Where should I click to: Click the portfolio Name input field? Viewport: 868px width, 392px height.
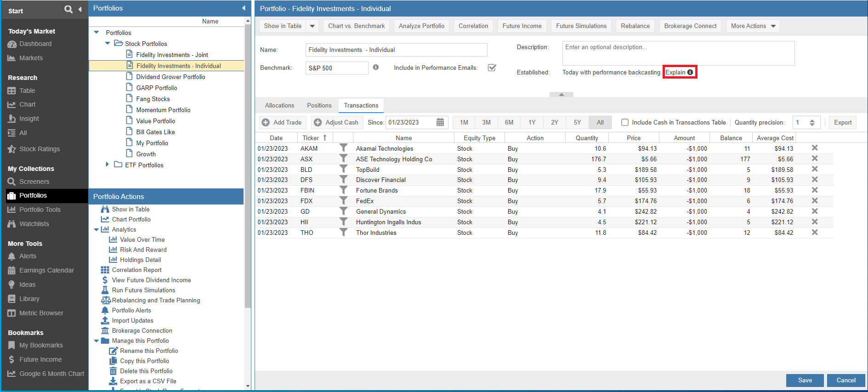(396, 50)
